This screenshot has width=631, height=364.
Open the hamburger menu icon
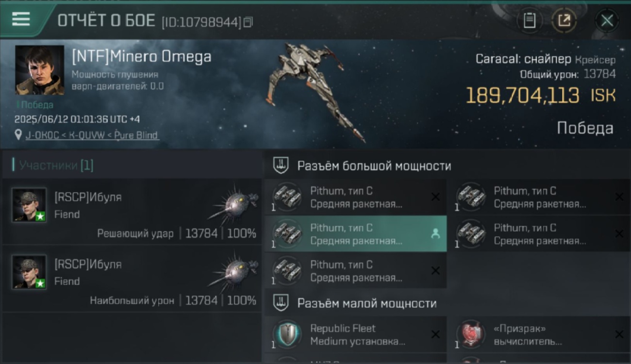click(x=21, y=19)
